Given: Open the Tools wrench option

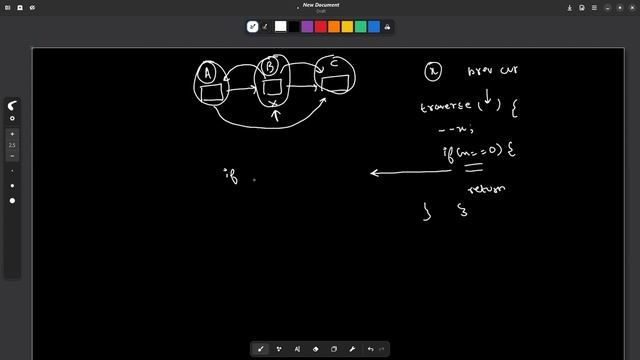Looking at the screenshot, I should point(352,349).
